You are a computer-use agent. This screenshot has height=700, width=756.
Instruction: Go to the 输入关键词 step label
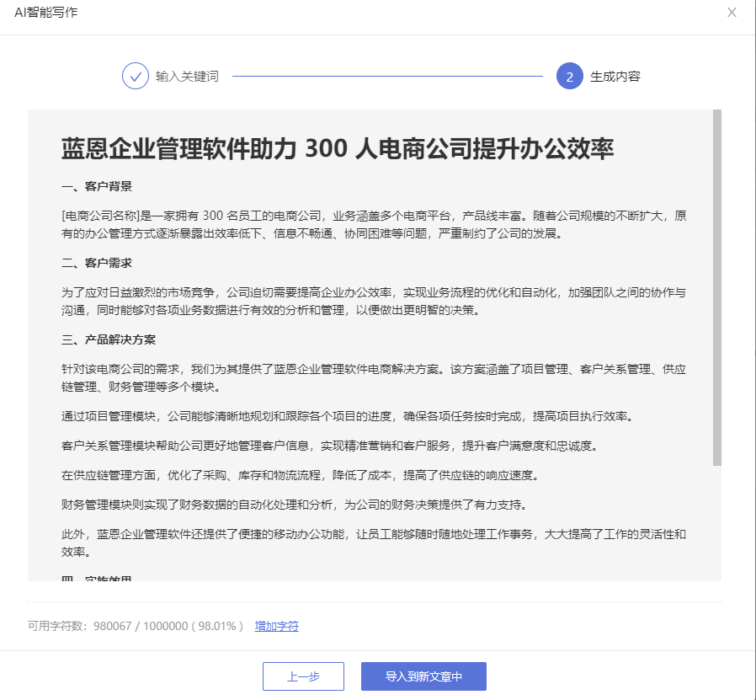[187, 77]
